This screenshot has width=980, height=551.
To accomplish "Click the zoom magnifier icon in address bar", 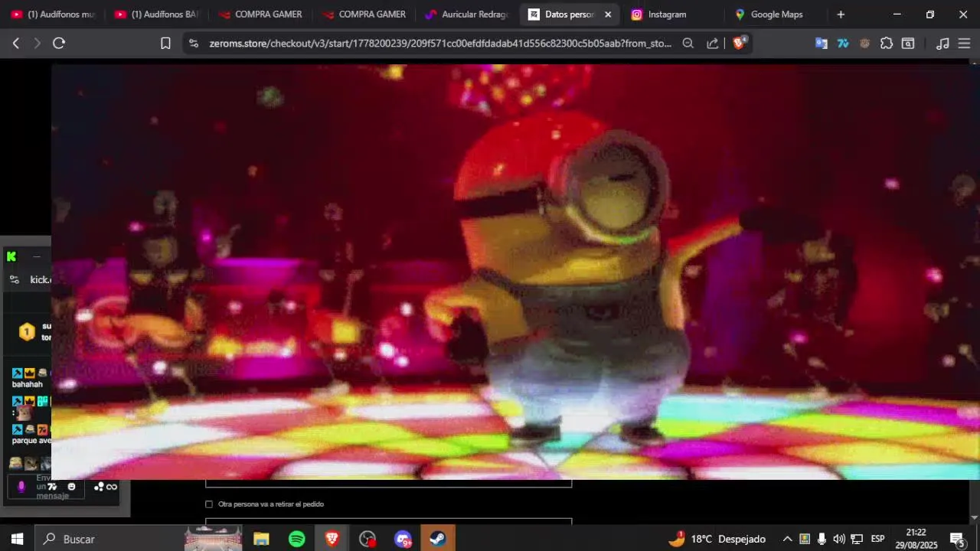I will tap(688, 44).
